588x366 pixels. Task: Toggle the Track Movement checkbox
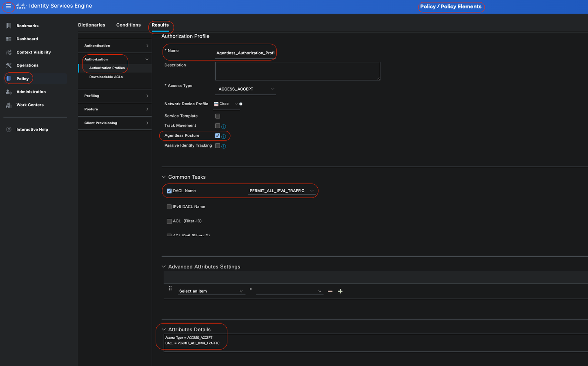point(218,126)
